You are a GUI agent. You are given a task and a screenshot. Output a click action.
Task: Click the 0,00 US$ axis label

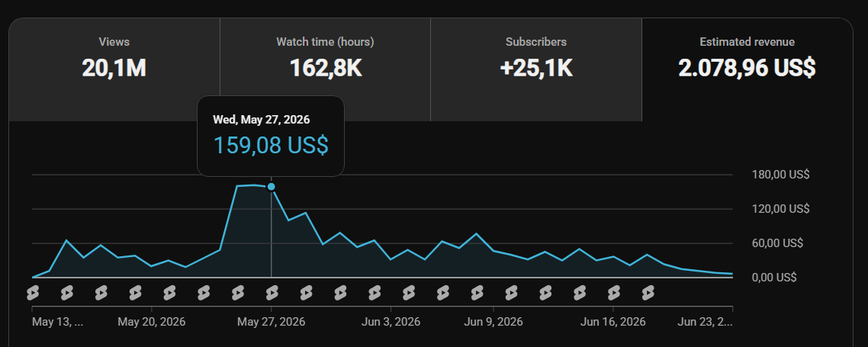(x=774, y=278)
